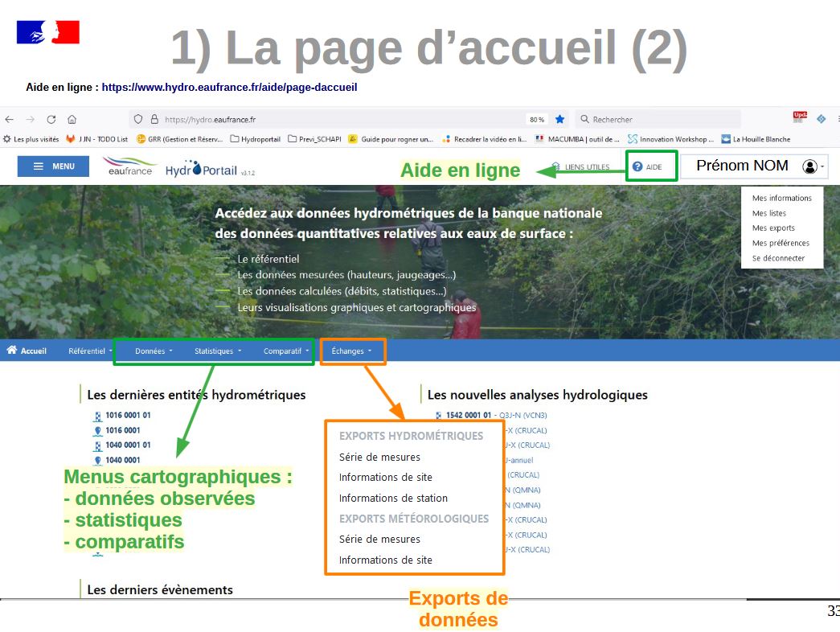The width and height of the screenshot is (840, 632).
Task: Select Mes informations in the user menu
Action: (x=781, y=198)
